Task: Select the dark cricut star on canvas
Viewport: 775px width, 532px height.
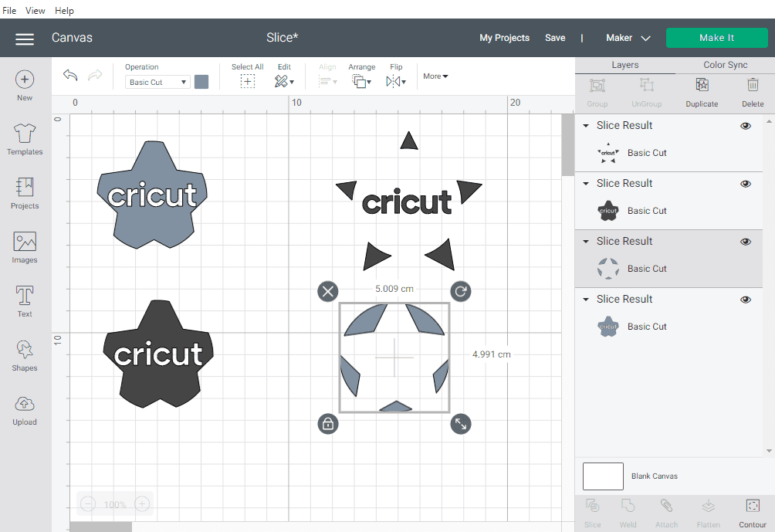Action: point(158,354)
